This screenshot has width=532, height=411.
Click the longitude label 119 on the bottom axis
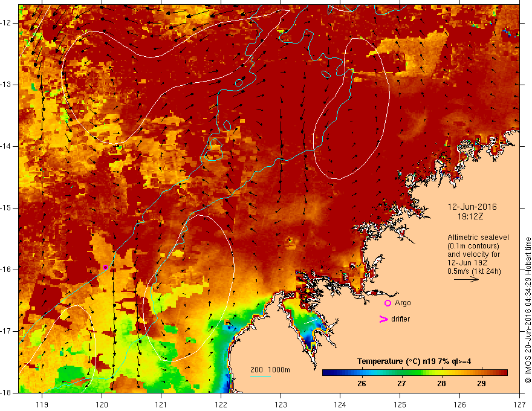pos(42,404)
